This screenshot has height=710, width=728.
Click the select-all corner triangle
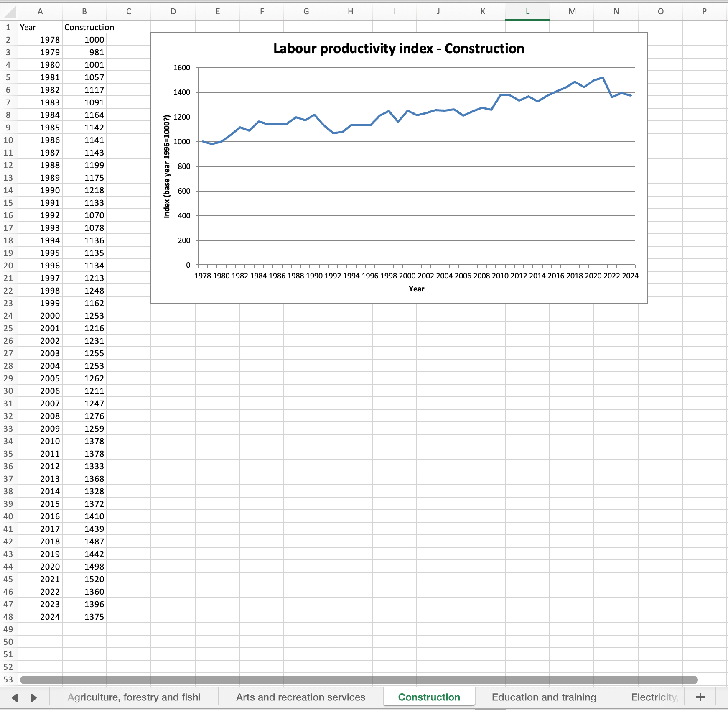coord(9,12)
